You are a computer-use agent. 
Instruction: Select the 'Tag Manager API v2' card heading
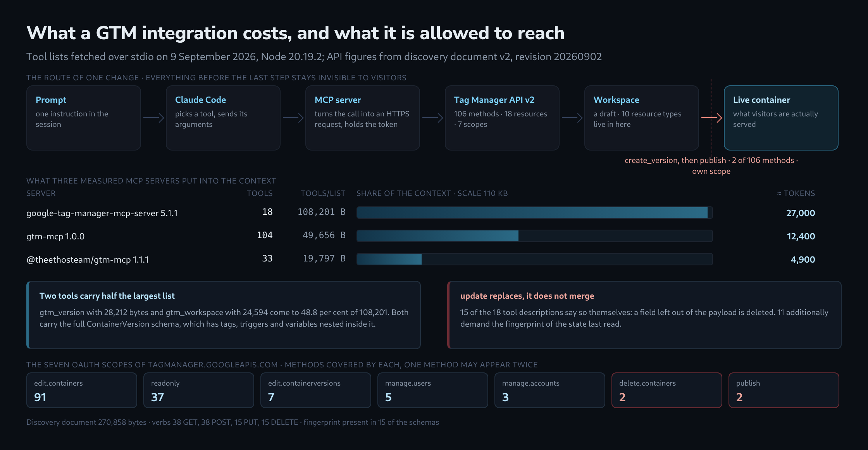pos(494,100)
